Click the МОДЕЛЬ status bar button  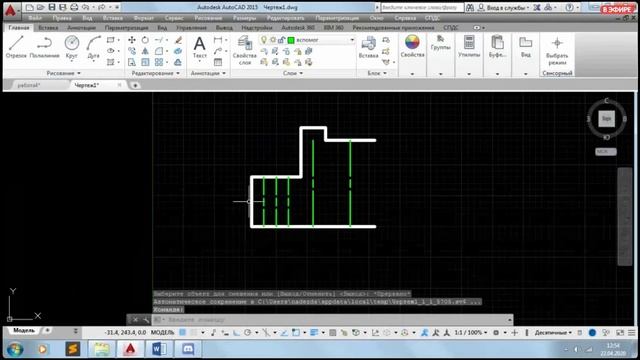click(162, 333)
